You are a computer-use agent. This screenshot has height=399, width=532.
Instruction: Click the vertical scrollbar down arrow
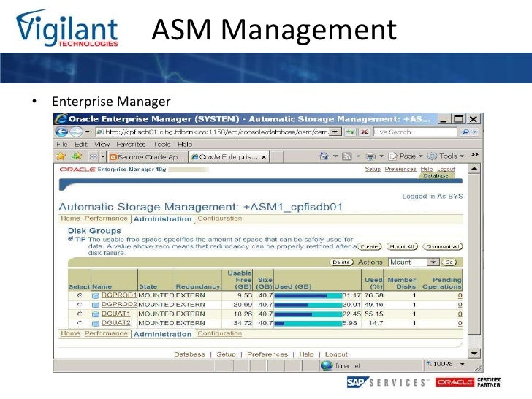[x=474, y=354]
